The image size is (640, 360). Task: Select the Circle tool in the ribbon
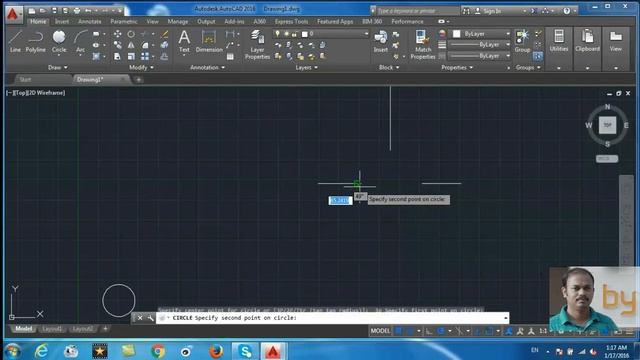59,41
